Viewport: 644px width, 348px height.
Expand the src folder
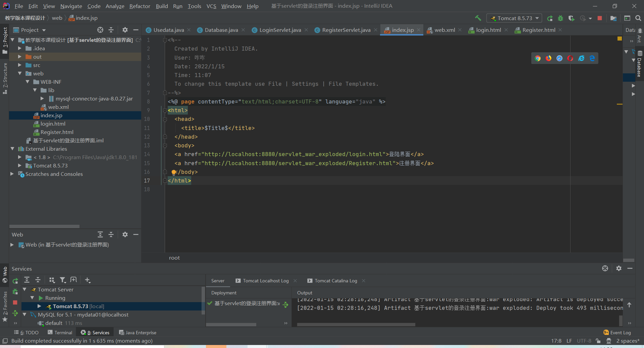coord(20,65)
